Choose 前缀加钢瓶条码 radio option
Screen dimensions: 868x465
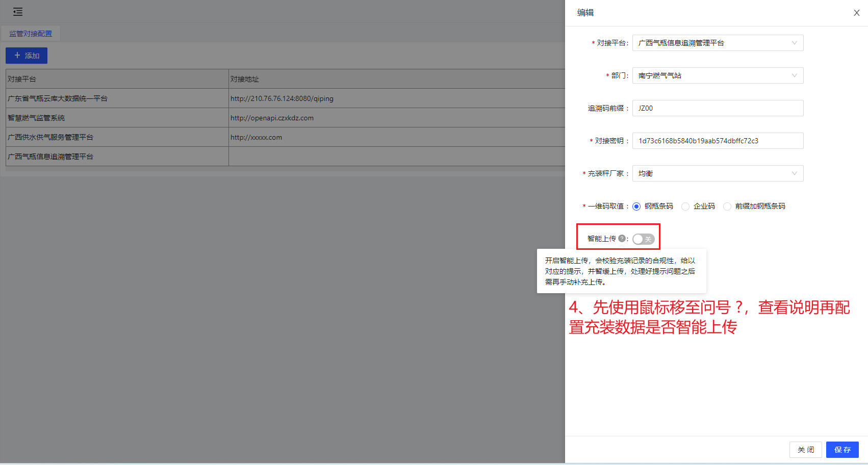click(727, 206)
